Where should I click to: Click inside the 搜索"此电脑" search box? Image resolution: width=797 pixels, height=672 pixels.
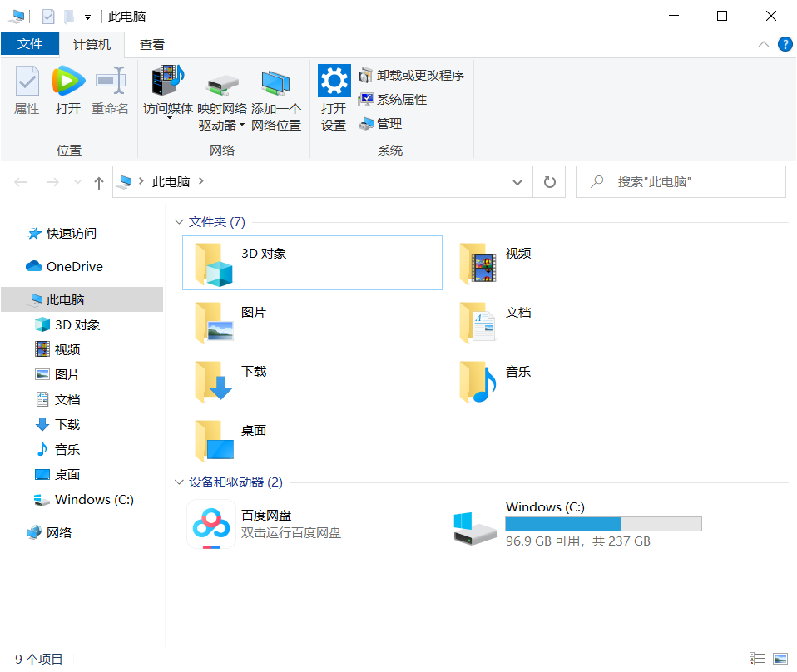(x=682, y=181)
